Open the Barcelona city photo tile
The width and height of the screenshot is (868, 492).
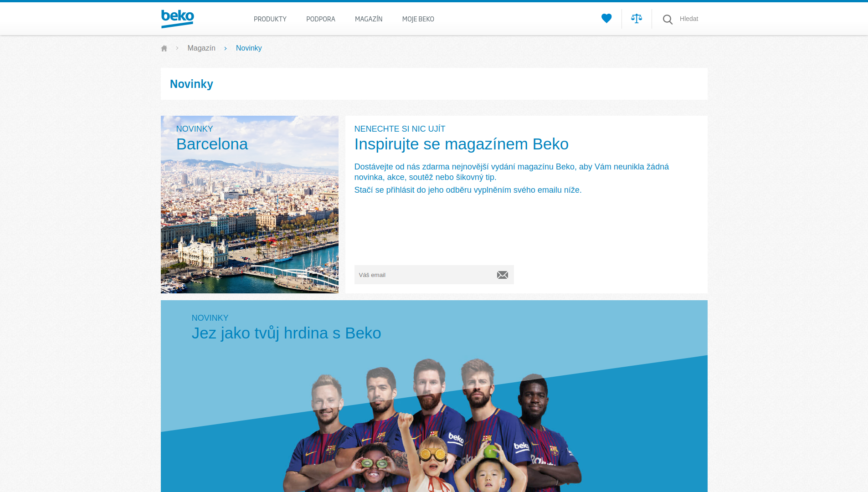(x=250, y=205)
